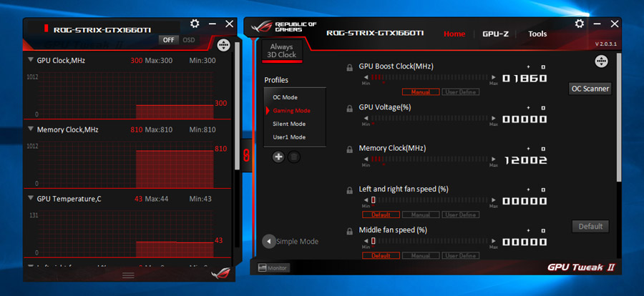Set Left and right fan speed to Manual
The height and width of the screenshot is (296, 644).
click(421, 214)
